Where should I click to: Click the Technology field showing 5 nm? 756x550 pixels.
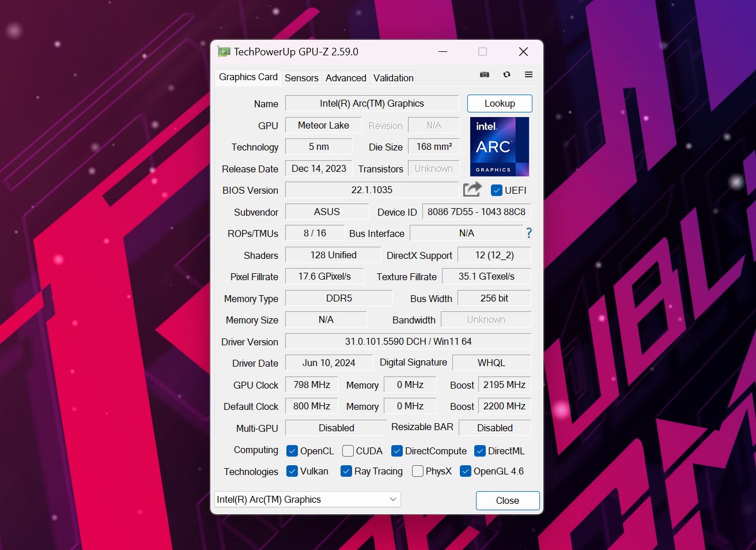pos(319,146)
